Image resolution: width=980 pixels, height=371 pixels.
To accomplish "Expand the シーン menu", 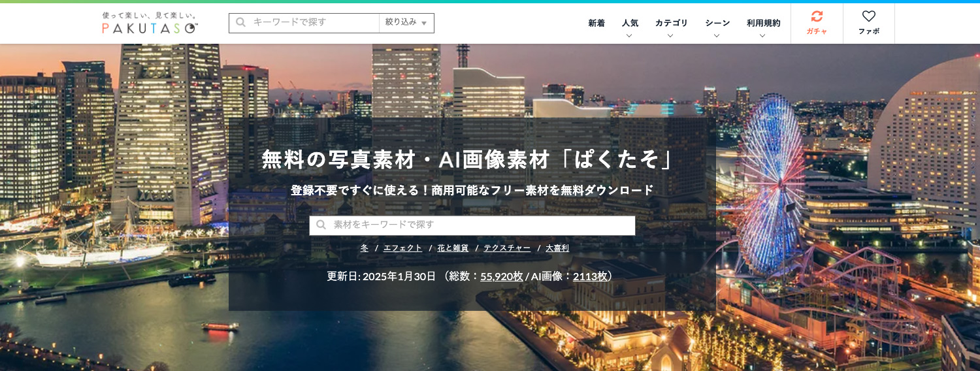I will tap(717, 27).
